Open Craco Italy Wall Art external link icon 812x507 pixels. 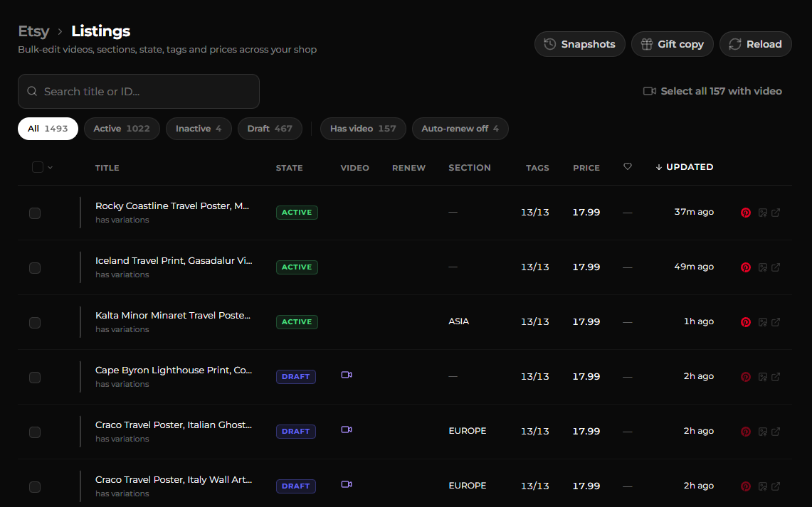tap(776, 487)
